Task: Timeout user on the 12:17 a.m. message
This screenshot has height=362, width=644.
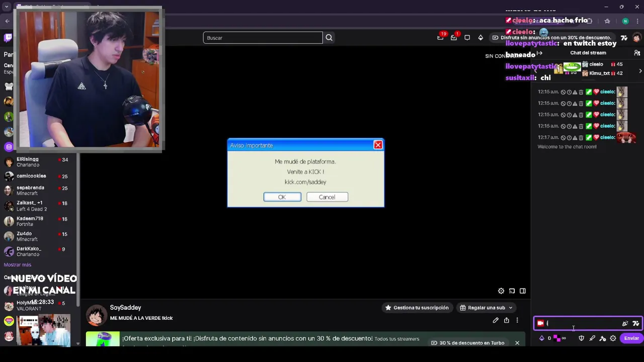Action: [x=569, y=138]
